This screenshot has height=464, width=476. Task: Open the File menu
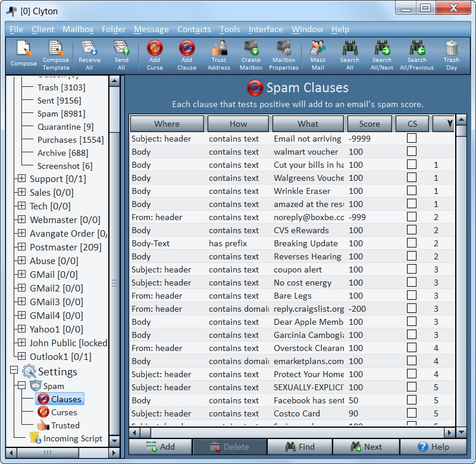(x=17, y=29)
